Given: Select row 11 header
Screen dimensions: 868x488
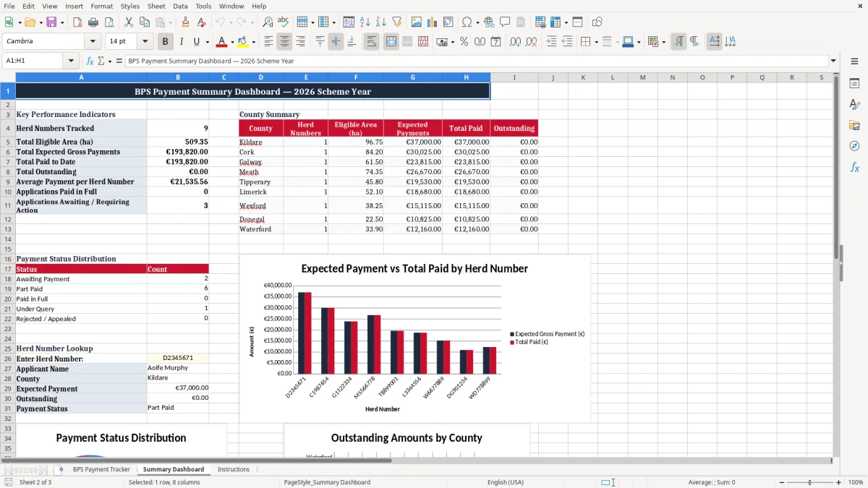Looking at the screenshot, I should (8, 205).
